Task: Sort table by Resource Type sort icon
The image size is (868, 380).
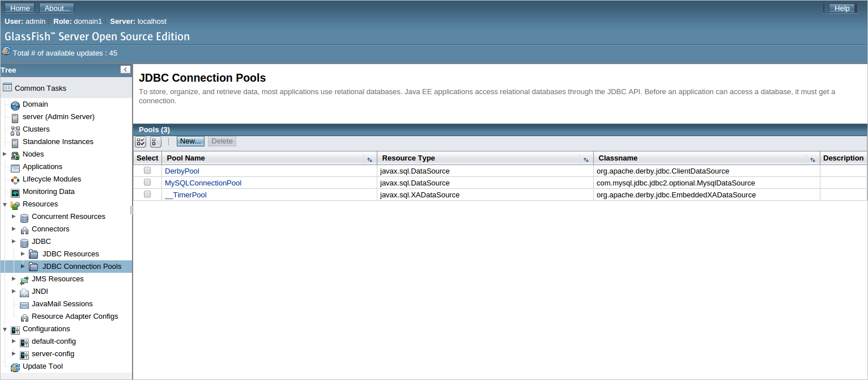Action: 586,160
